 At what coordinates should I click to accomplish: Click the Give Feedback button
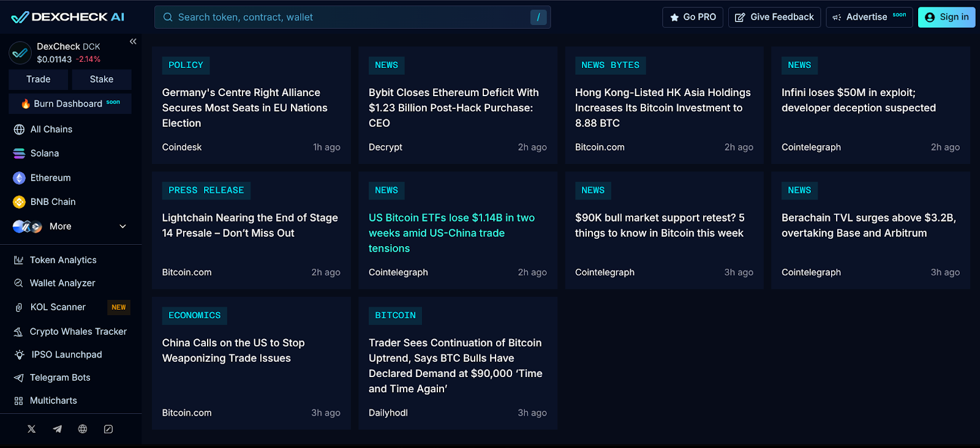click(775, 17)
